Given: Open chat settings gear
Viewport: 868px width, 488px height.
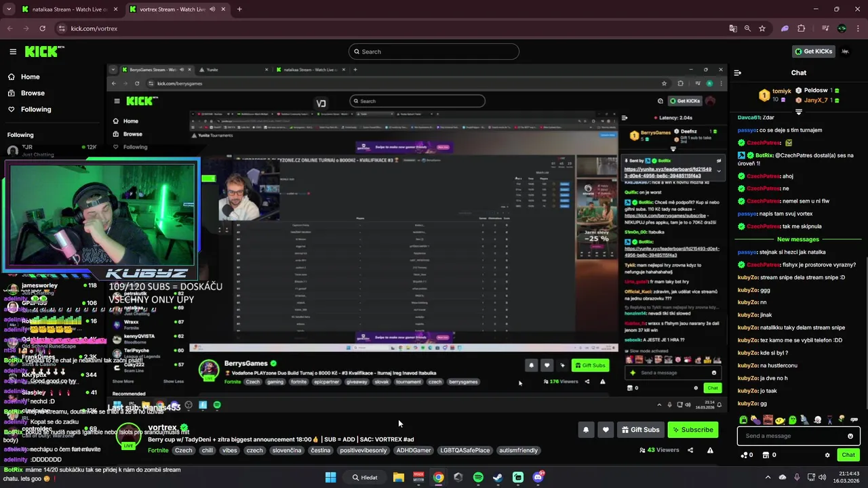Looking at the screenshot, I should click(x=827, y=455).
